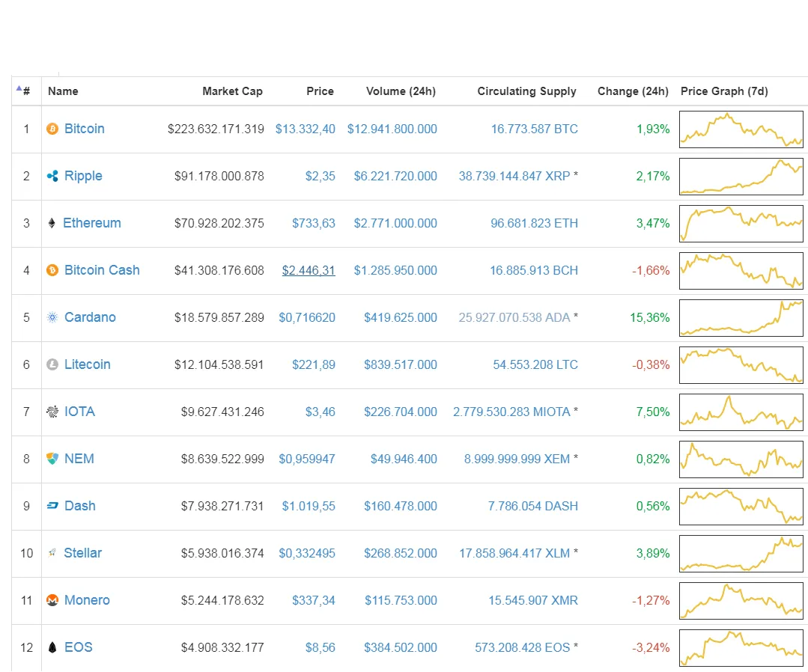The image size is (808, 672).
Task: Open IOTA 7d price graph
Action: 741,412
